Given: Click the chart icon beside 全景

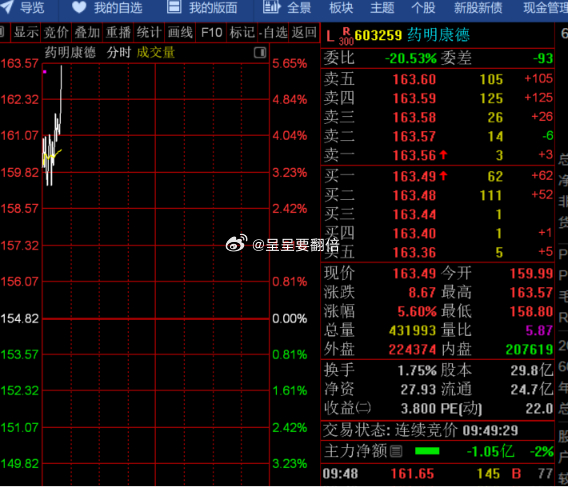Looking at the screenshot, I should (x=272, y=7).
